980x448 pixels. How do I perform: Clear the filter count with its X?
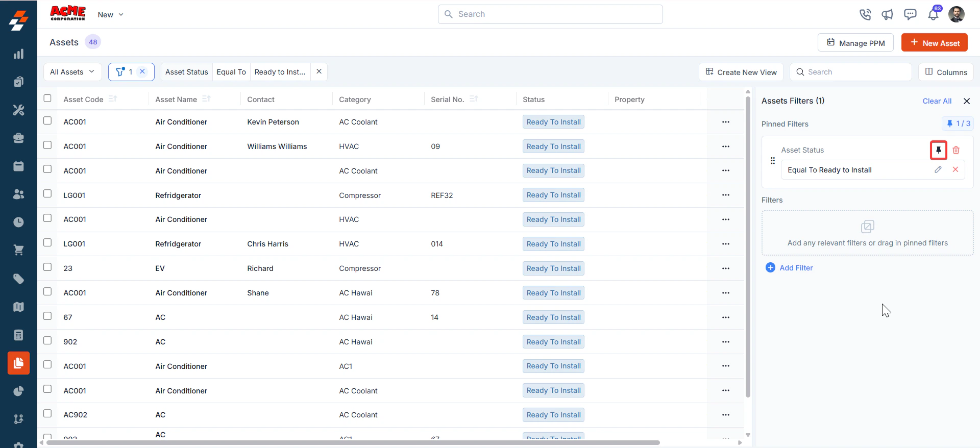click(142, 71)
